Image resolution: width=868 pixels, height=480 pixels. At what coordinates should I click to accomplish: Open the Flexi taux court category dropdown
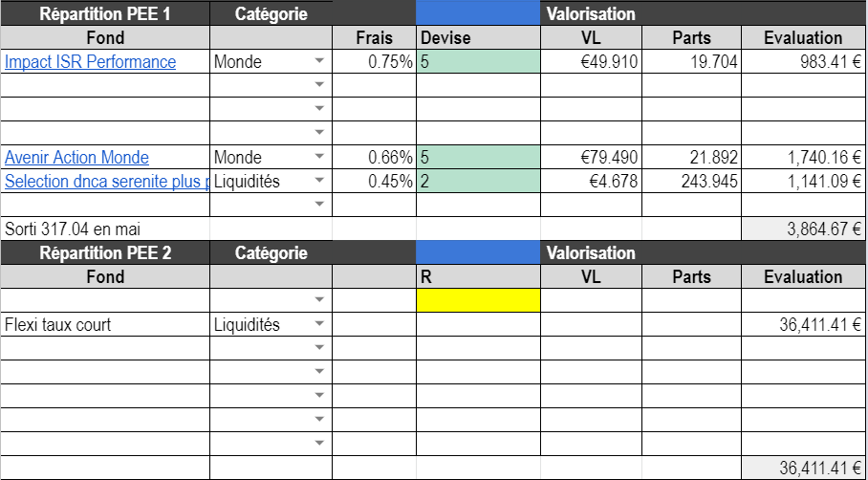click(x=319, y=325)
